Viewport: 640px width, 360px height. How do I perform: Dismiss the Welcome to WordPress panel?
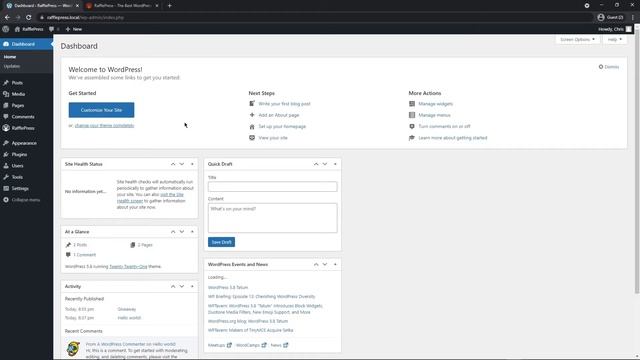coord(609,67)
